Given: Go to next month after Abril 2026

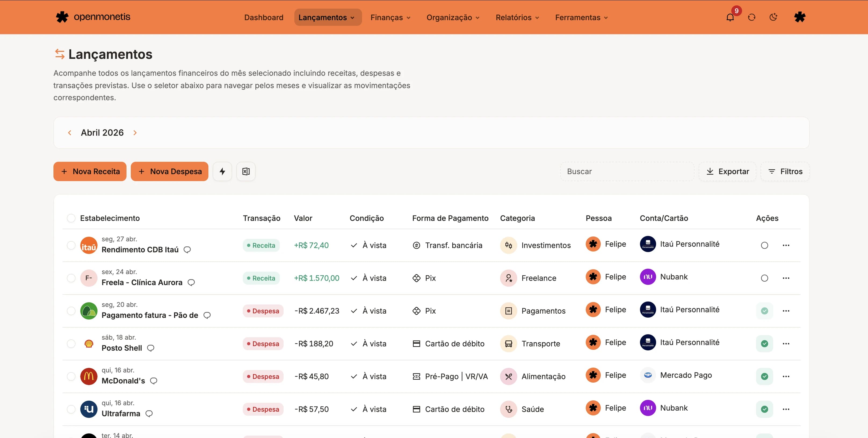Looking at the screenshot, I should [135, 133].
